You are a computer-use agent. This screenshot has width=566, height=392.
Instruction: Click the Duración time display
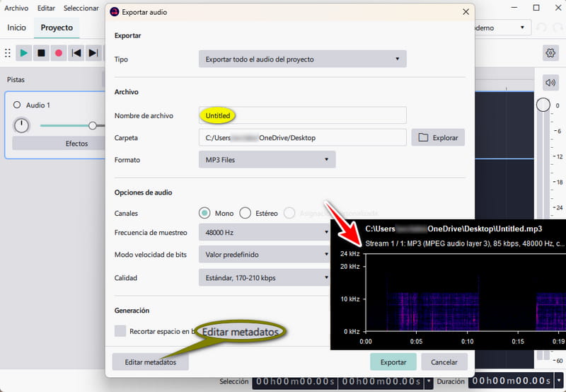click(512, 381)
